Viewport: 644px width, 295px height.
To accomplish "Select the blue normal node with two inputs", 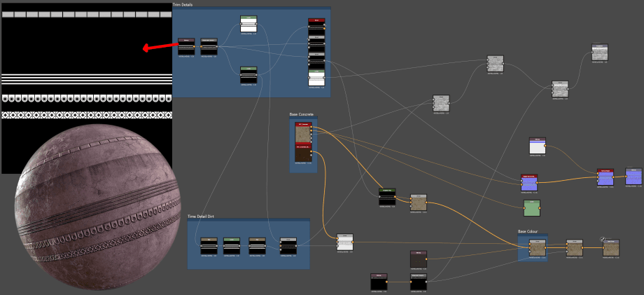I will (x=529, y=183).
